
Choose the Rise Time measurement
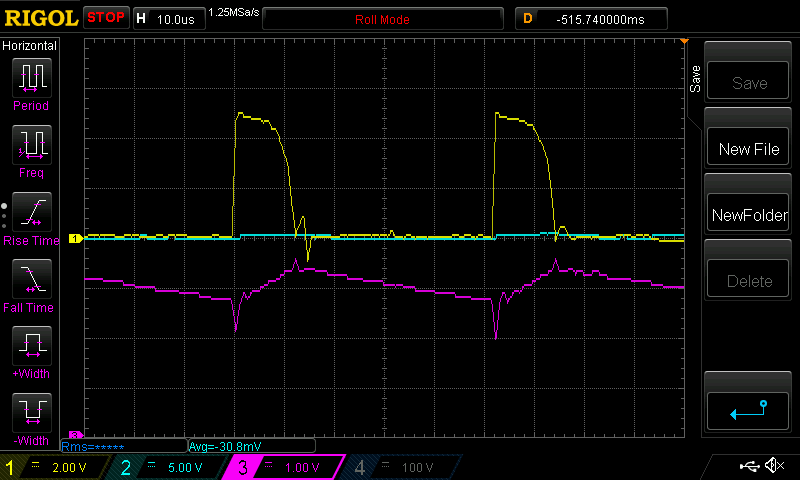click(30, 212)
